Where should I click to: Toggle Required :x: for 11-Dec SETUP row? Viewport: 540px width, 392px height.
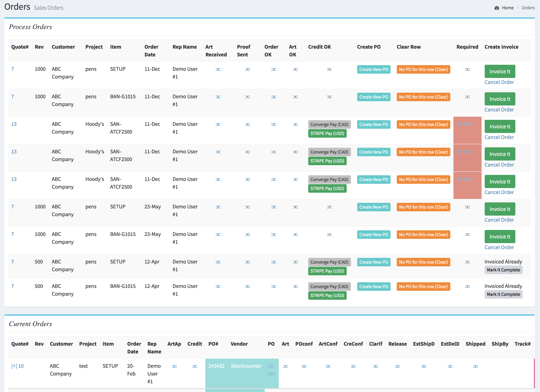coord(467,69)
